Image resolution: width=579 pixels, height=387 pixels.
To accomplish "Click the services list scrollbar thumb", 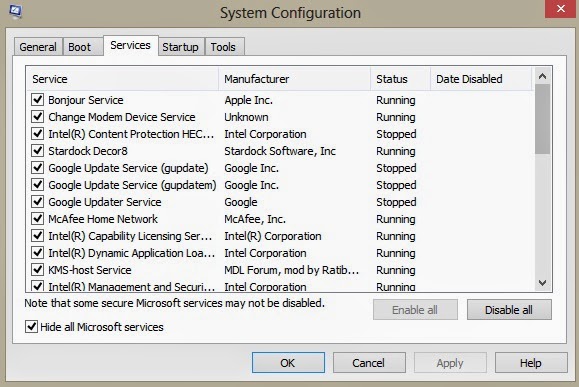I will pos(542,119).
